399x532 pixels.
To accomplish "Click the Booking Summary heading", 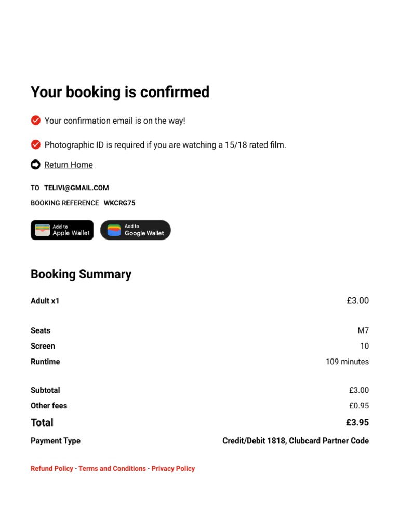I will click(x=81, y=274).
